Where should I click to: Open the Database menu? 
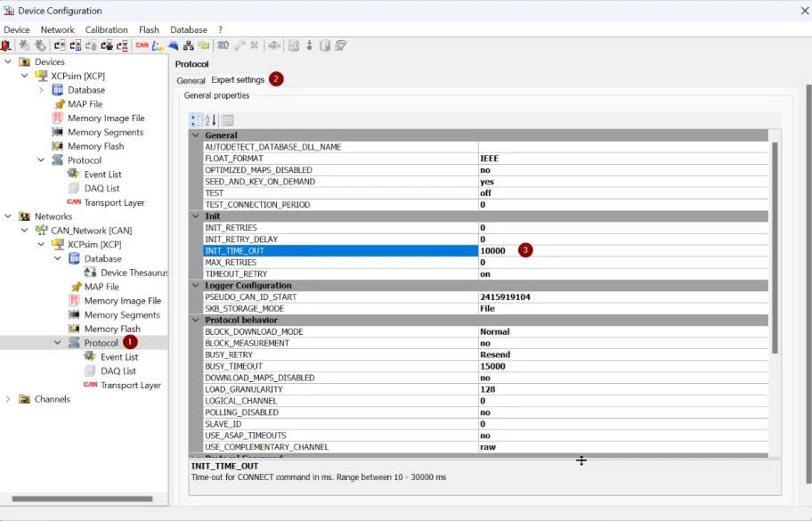coord(189,29)
